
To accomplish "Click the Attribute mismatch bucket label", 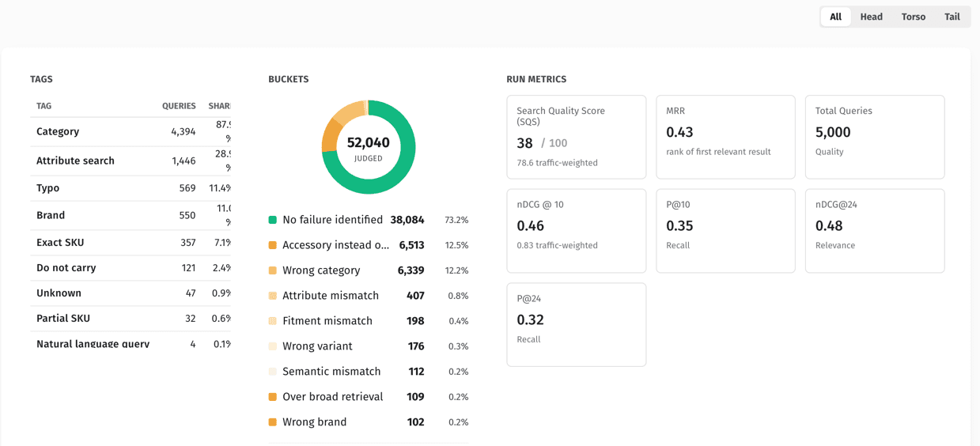I will click(331, 296).
